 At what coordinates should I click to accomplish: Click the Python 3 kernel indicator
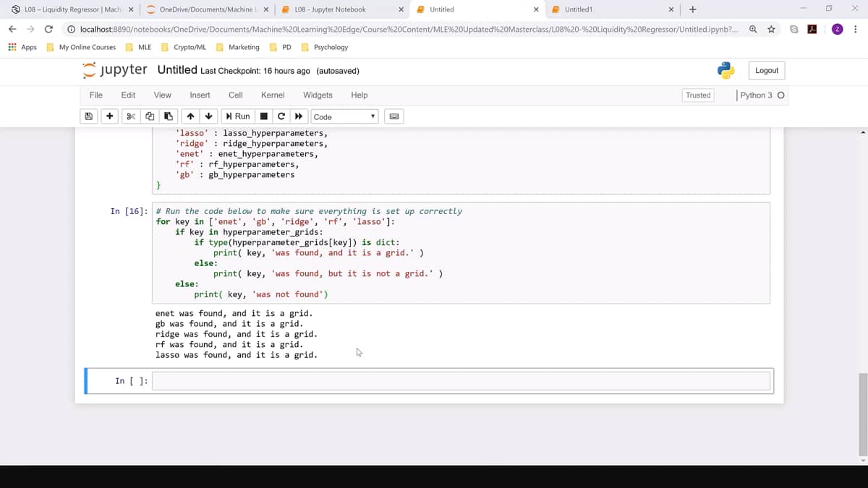762,95
